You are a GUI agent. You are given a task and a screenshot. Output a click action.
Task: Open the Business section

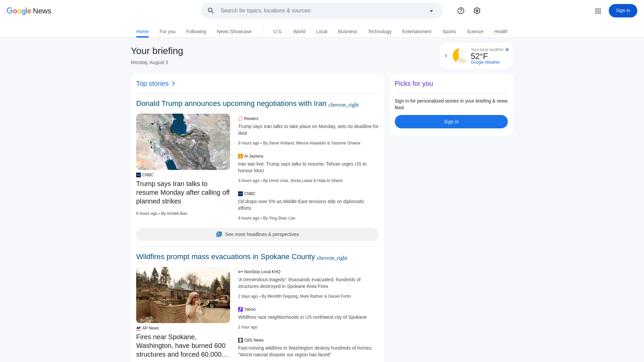click(x=347, y=32)
